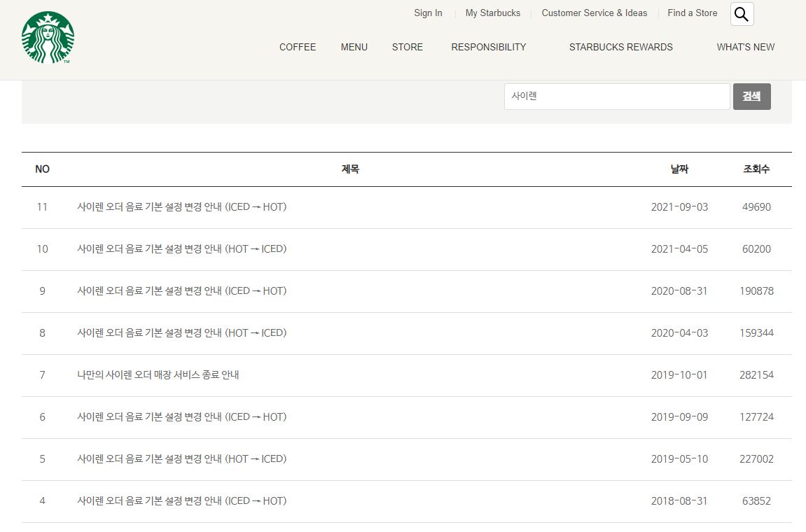Open the Sign In link
The width and height of the screenshot is (806, 532).
coord(428,13)
